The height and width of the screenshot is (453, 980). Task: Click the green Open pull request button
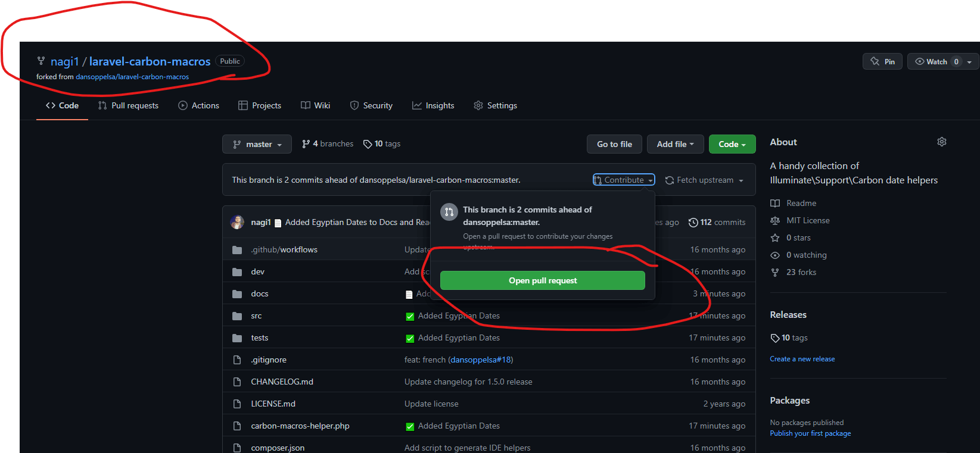point(543,280)
